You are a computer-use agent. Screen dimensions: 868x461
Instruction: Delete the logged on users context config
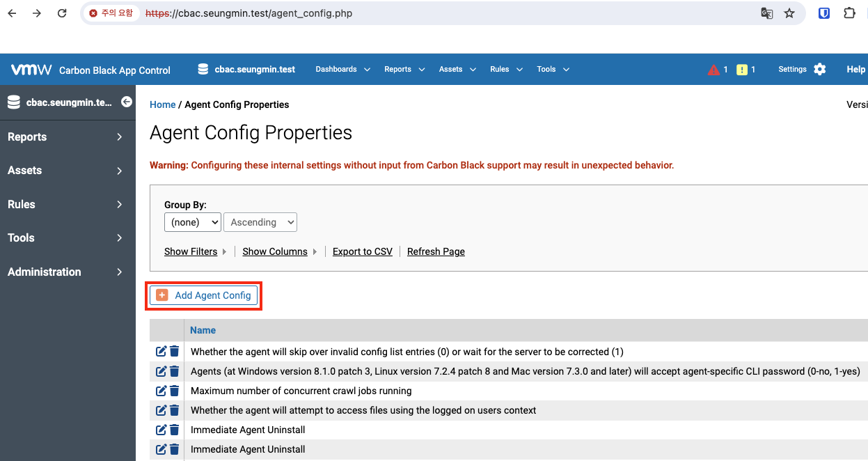(x=175, y=410)
